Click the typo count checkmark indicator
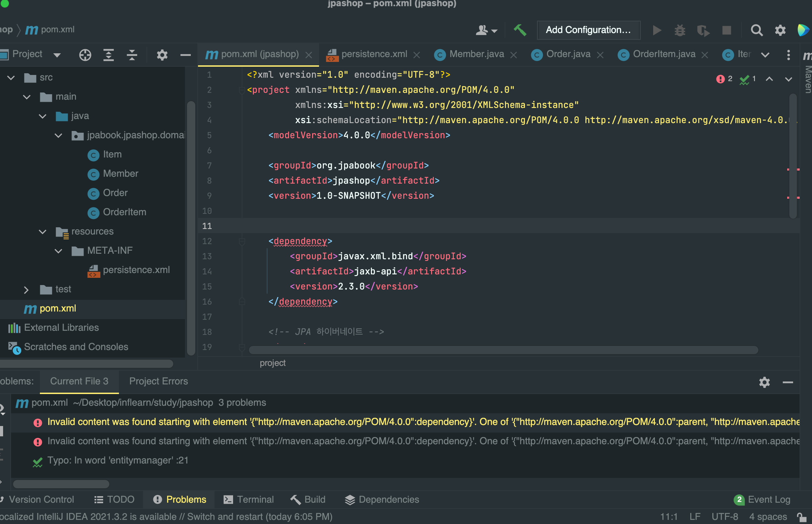This screenshot has height=524, width=812. click(748, 79)
